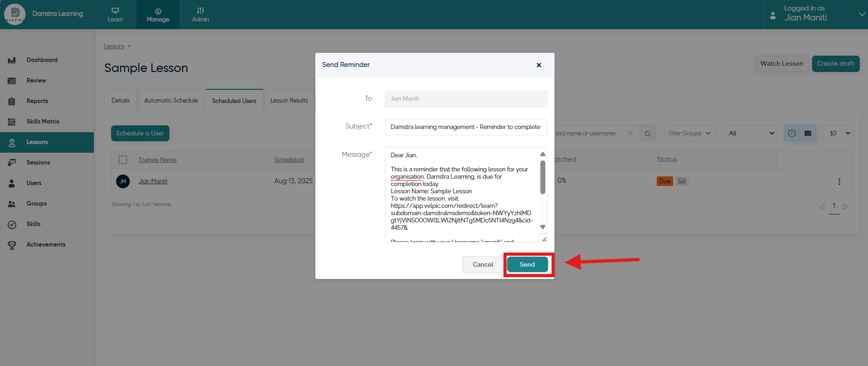Open Review from the sidebar
Screen dimensions: 868x366
(47, 81)
